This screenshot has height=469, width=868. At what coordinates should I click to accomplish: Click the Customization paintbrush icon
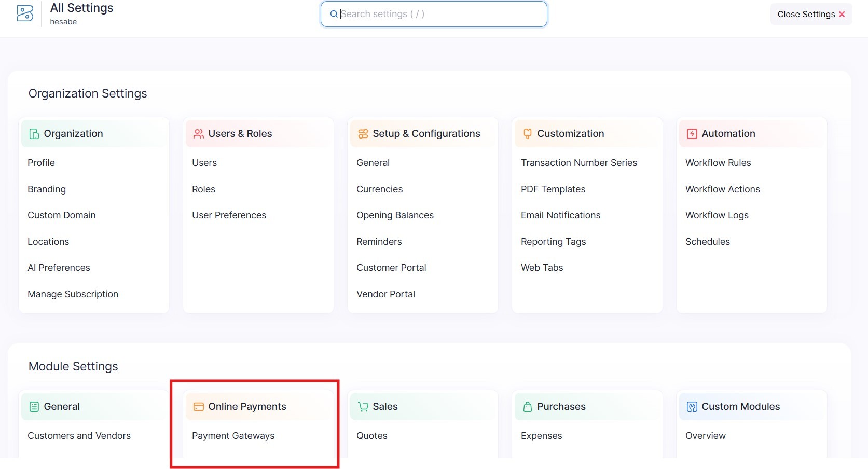click(528, 134)
